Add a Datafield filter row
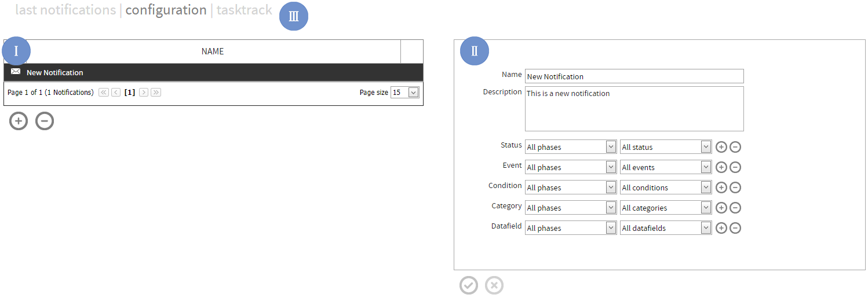Image resolution: width=868 pixels, height=298 pixels. tap(721, 228)
